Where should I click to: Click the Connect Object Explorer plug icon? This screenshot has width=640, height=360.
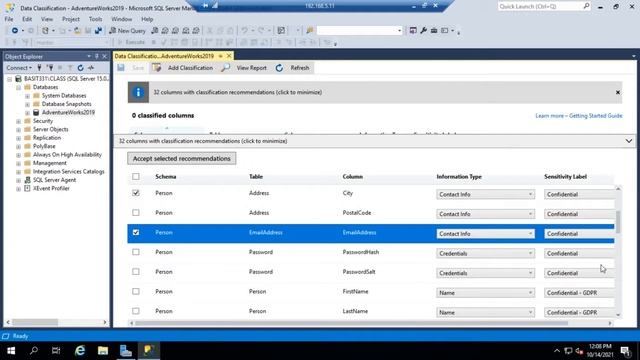[x=40, y=68]
